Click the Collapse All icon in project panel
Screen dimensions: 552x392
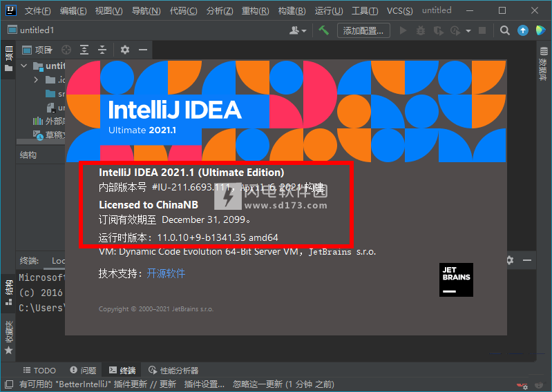102,50
